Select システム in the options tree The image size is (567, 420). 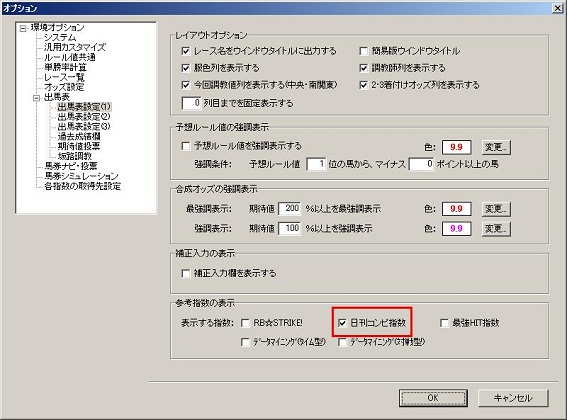point(60,37)
